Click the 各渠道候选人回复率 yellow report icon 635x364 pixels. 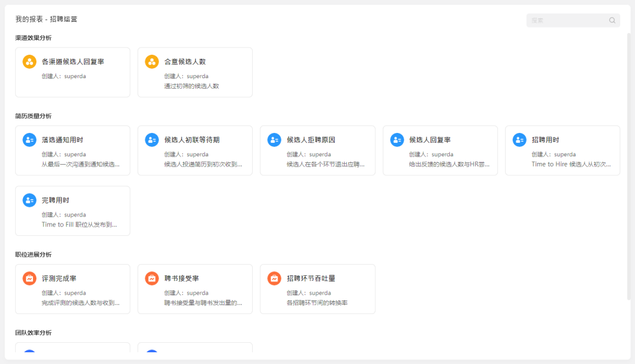coord(29,61)
